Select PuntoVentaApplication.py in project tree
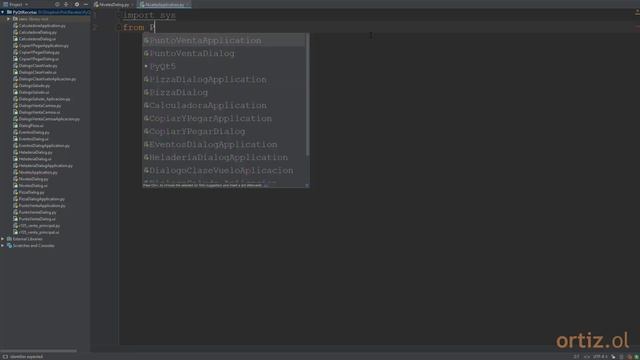 click(x=42, y=205)
